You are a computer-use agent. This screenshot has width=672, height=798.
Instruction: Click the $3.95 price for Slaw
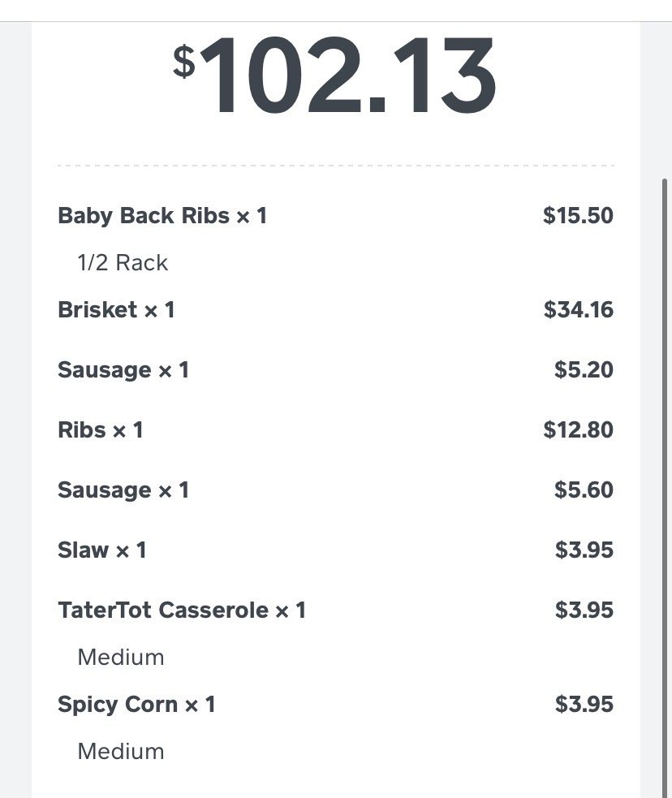pyautogui.click(x=584, y=550)
